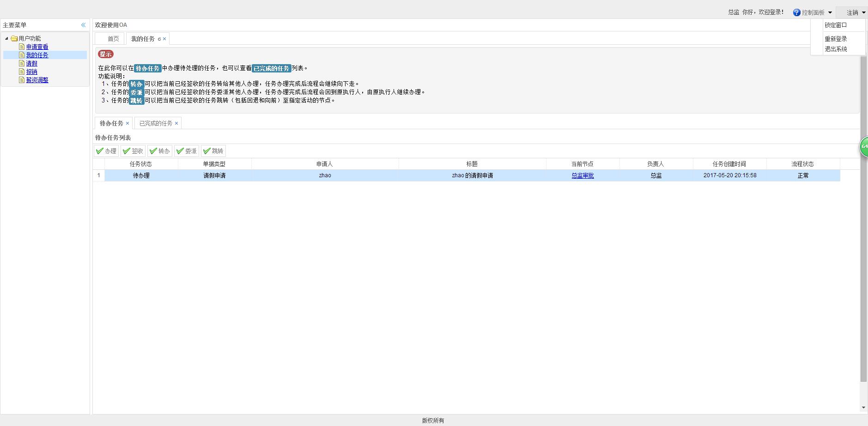868x426 pixels.
Task: Click the 办理 toolbar button
Action: [x=106, y=151]
